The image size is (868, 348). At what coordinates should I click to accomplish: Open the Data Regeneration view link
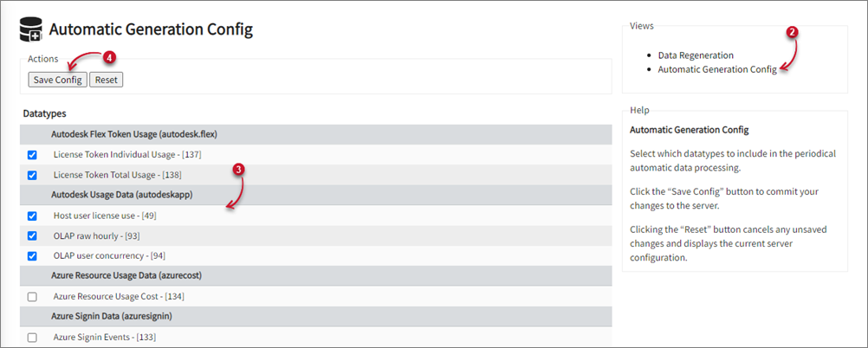[x=696, y=55]
